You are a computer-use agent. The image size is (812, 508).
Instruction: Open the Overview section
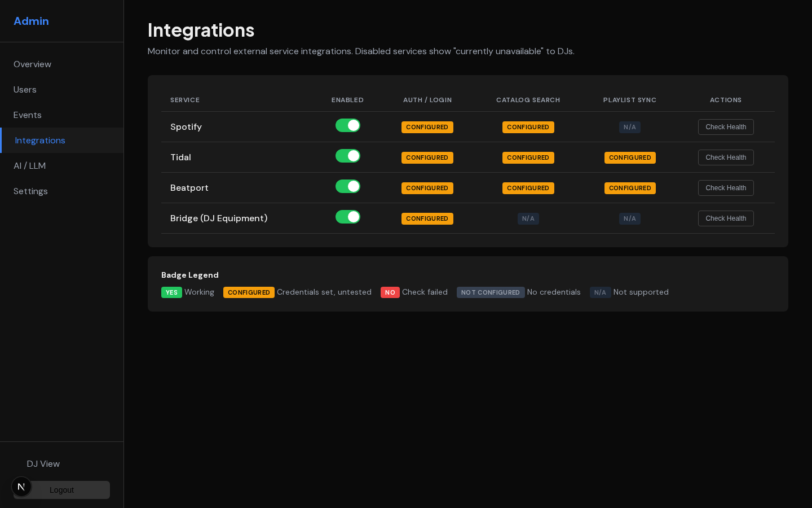coord(32,64)
